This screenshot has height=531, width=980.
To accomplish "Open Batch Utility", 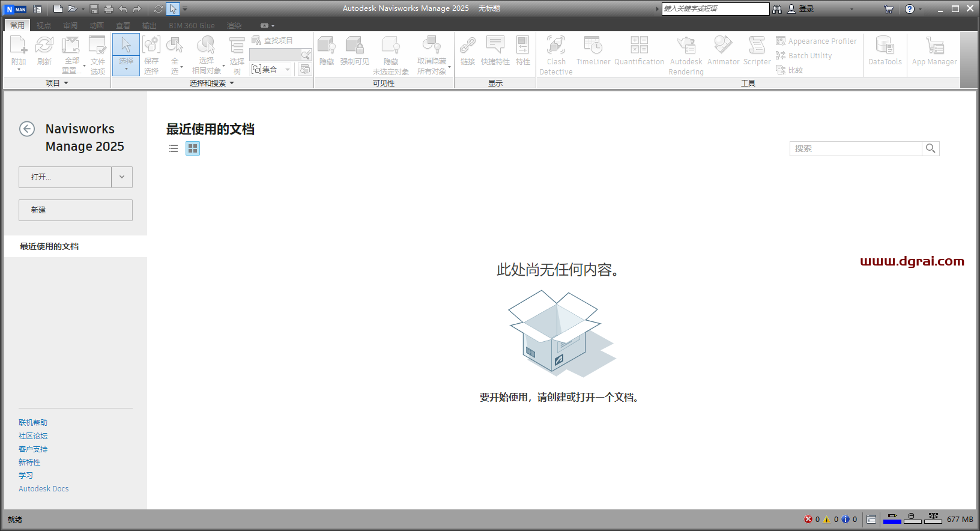I will pos(803,55).
